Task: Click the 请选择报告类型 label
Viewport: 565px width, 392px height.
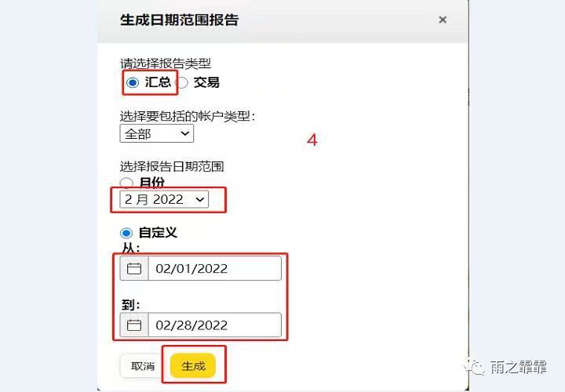Action: coord(166,64)
